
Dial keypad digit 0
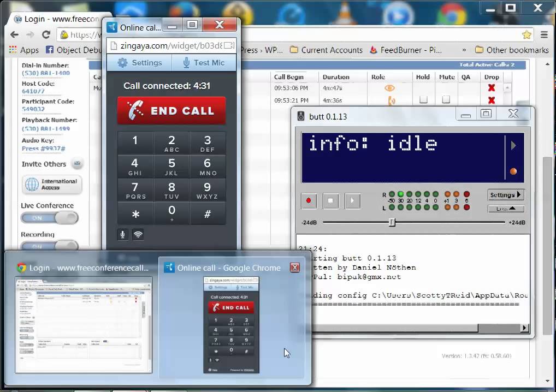(x=171, y=213)
